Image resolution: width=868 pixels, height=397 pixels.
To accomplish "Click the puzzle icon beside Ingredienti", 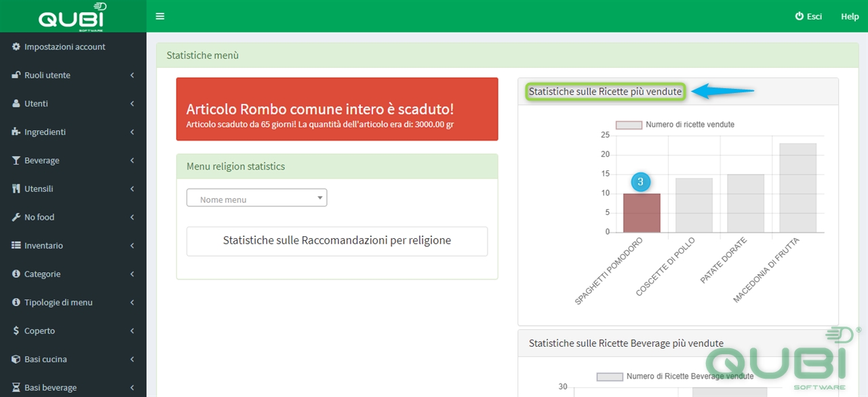I will pos(16,132).
